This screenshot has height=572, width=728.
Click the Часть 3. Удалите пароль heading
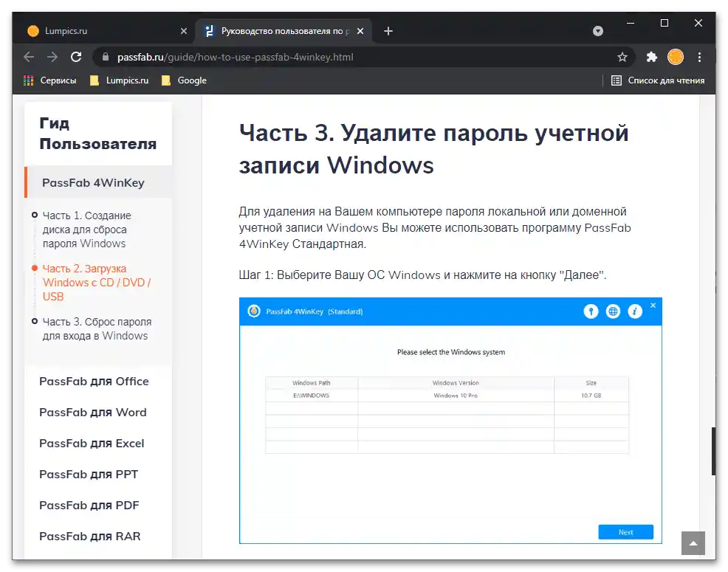click(433, 148)
